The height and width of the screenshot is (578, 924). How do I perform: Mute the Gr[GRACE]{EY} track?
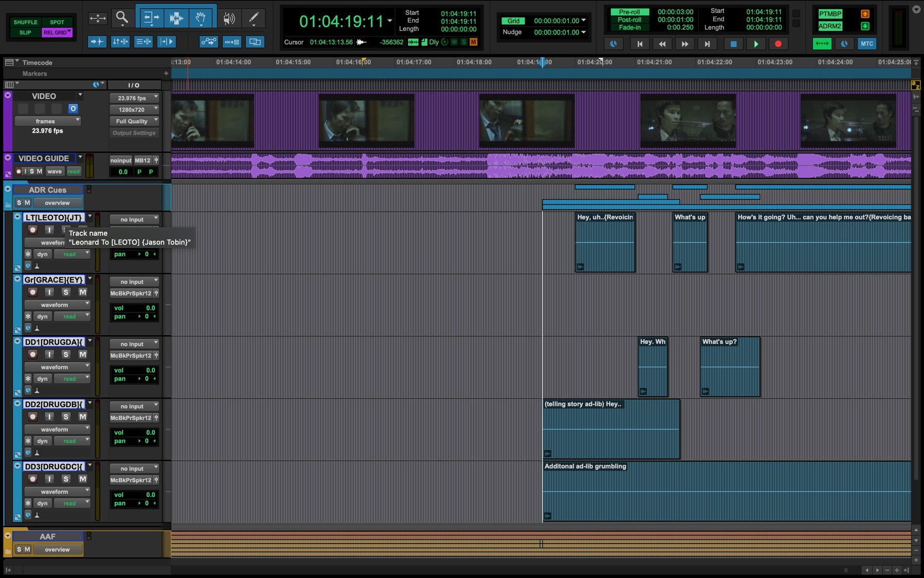[83, 292]
